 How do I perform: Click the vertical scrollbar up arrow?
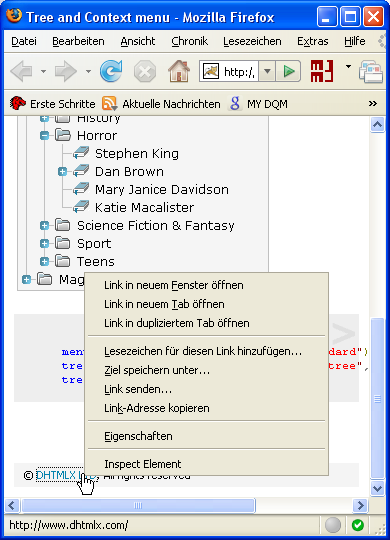(x=378, y=124)
